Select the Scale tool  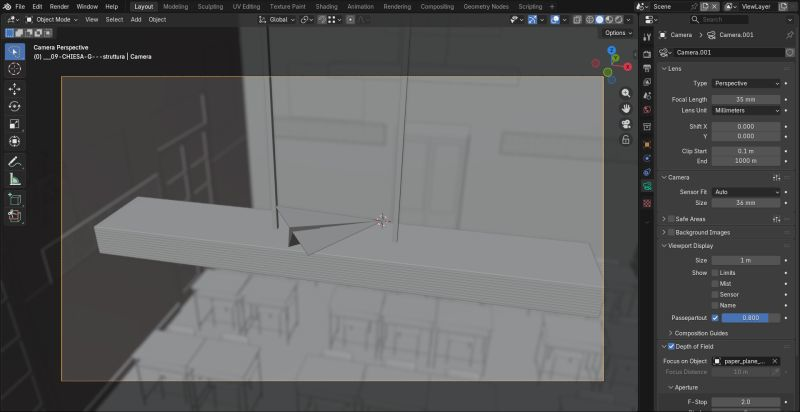[15, 124]
